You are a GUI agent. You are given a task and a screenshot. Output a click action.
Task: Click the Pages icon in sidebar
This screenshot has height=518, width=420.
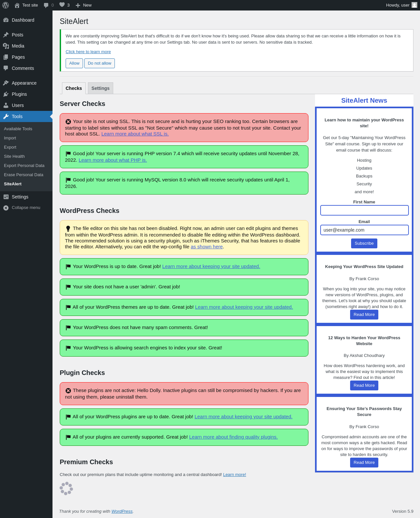pos(6,57)
